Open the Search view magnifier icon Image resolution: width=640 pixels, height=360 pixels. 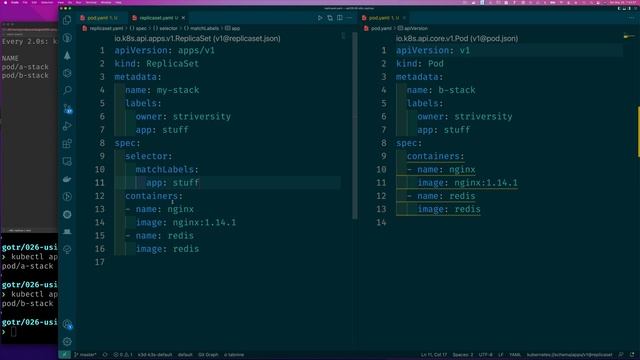67,90
